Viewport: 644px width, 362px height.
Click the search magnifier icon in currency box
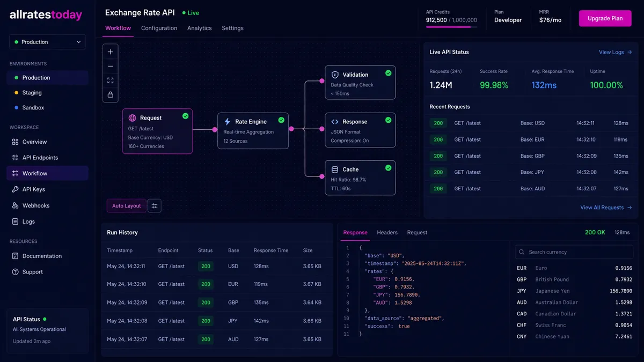522,252
